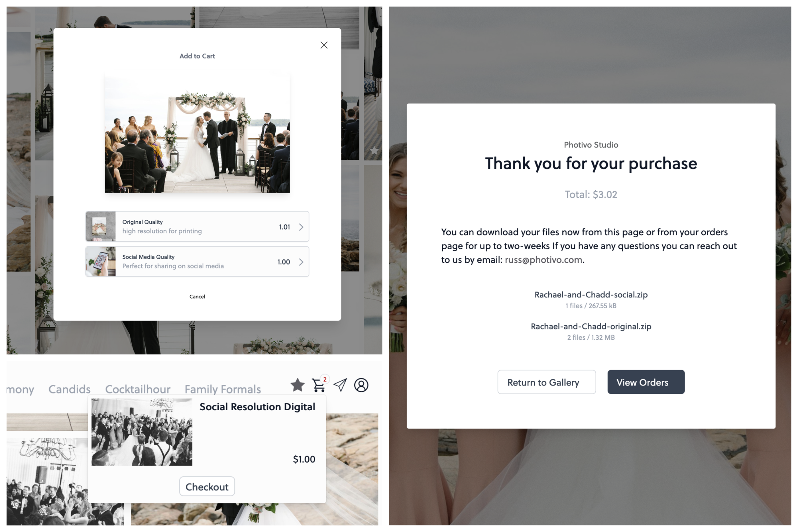Image resolution: width=798 pixels, height=532 pixels.
Task: Click the white star on gallery photo
Action: (x=374, y=150)
